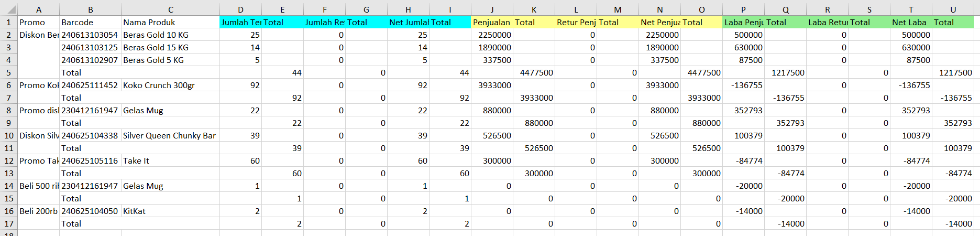Click the yellow Penjualan header cell
Viewport: 980px width, 236px height.
point(491,22)
